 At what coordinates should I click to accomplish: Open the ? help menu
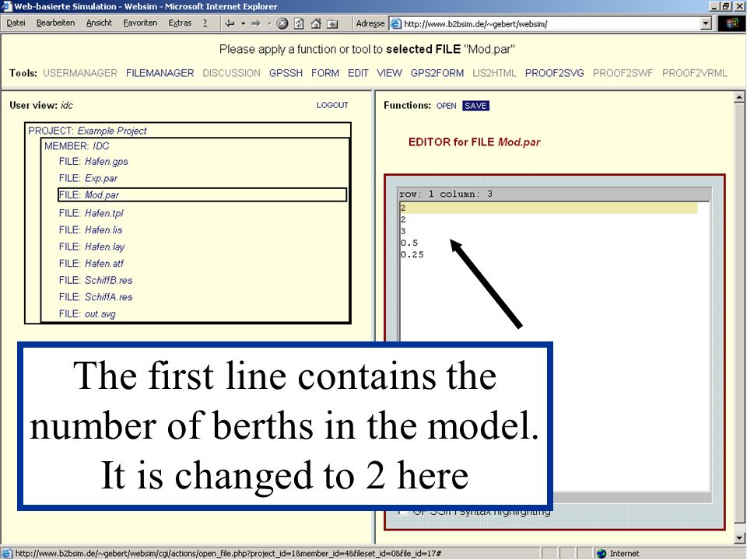205,23
